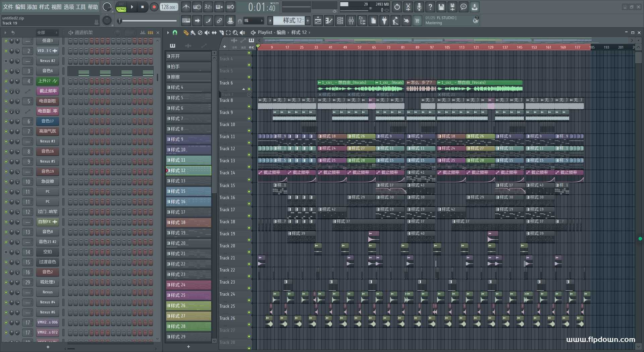Open the channel rack graph editor icon

point(143,33)
